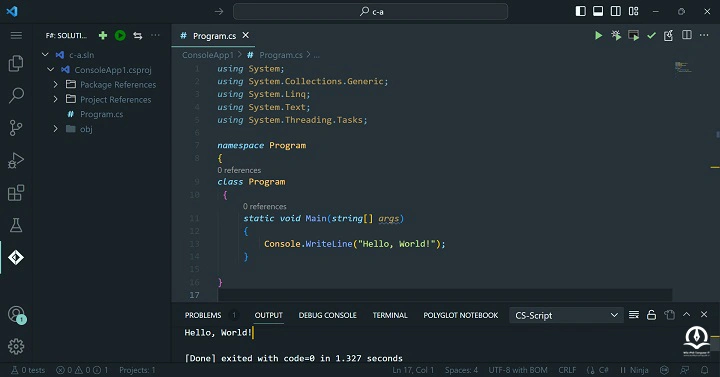Image resolution: width=720 pixels, height=377 pixels.
Task: Click the code minimap preview
Action: coord(683,67)
